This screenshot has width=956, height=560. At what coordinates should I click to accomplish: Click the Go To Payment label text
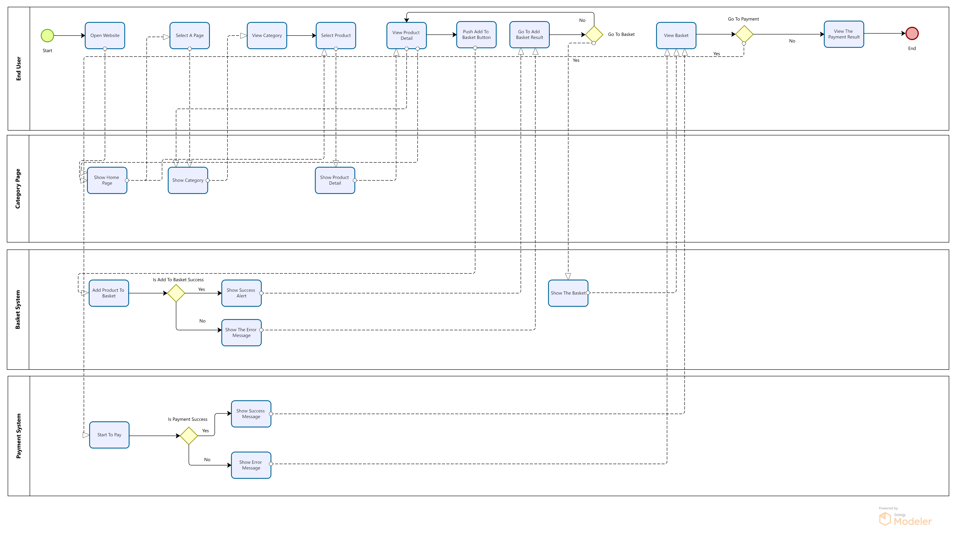click(x=743, y=19)
